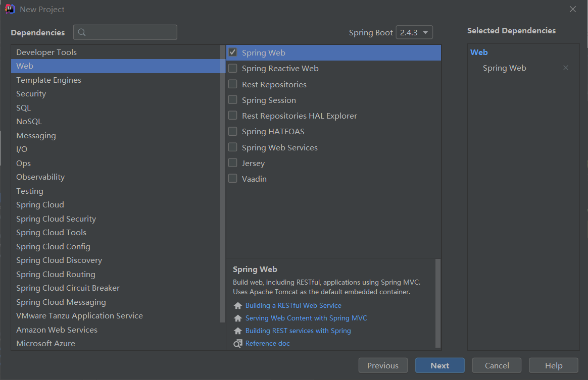Click the IntelliJ IDEA logo icon
This screenshot has height=380, width=588.
pos(10,9)
